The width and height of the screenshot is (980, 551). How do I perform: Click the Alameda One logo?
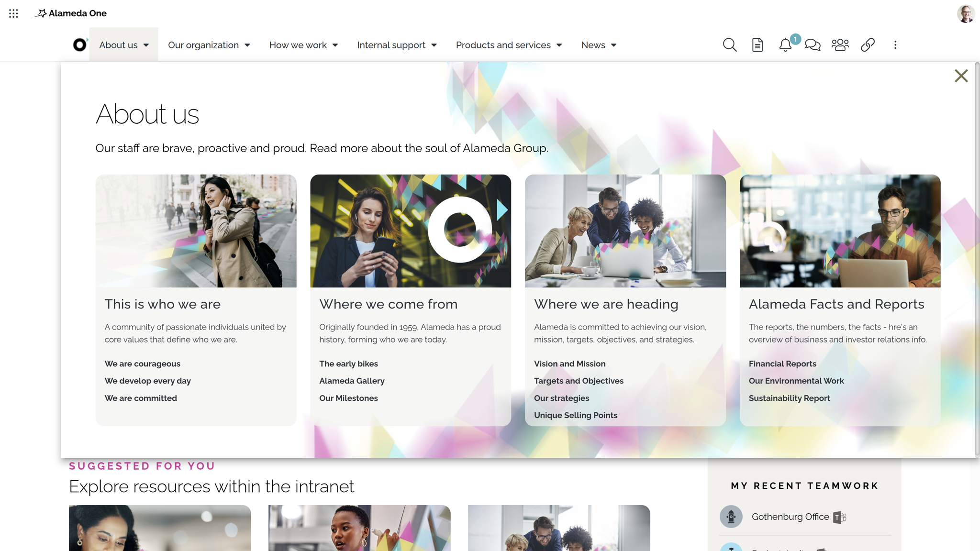pos(70,13)
